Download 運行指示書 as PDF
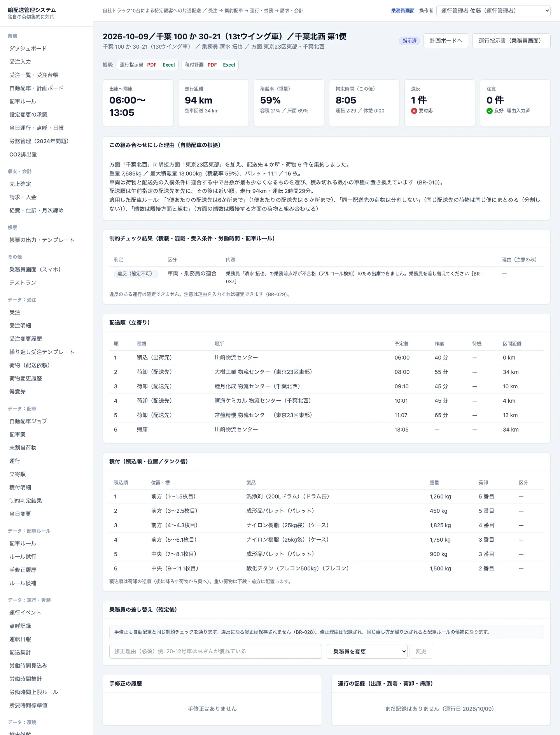The height and width of the screenshot is (735, 560). coord(152,65)
